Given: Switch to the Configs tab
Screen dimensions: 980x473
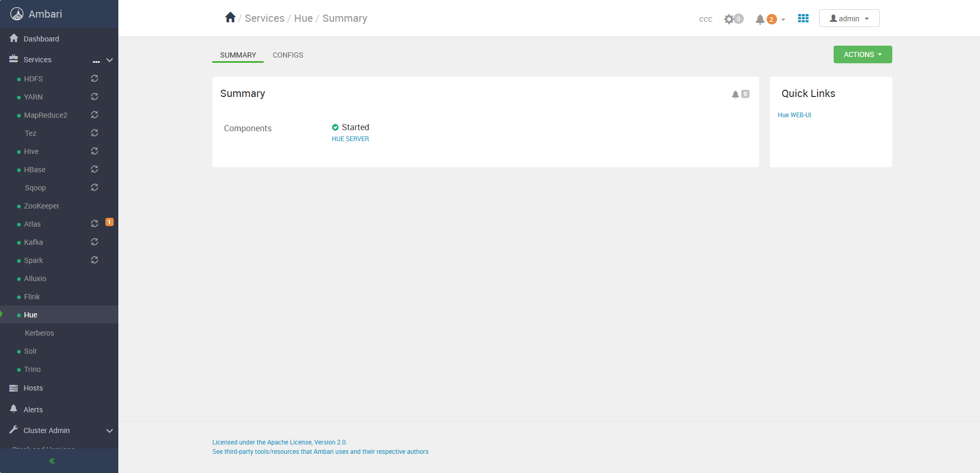Looking at the screenshot, I should pyautogui.click(x=288, y=55).
